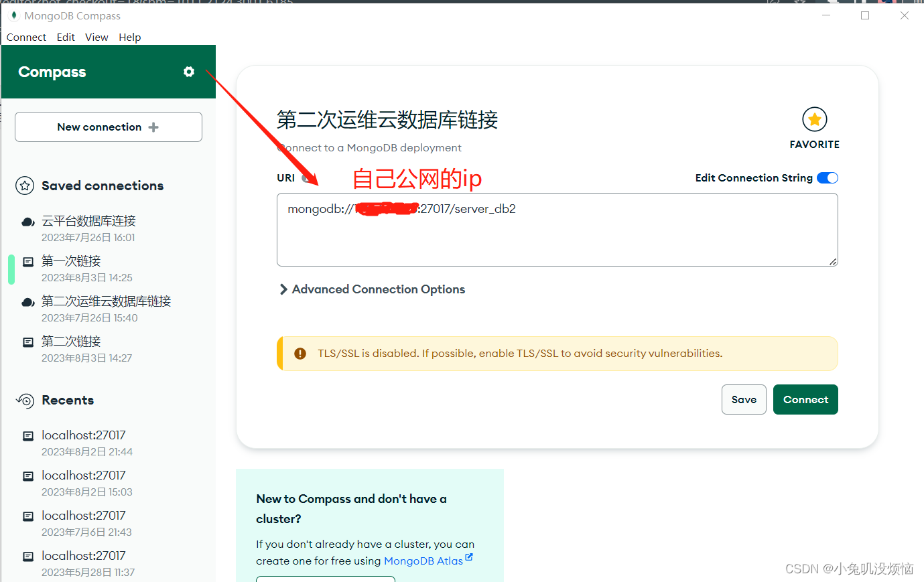924x582 pixels.
Task: Open the Connect menu
Action: point(26,38)
